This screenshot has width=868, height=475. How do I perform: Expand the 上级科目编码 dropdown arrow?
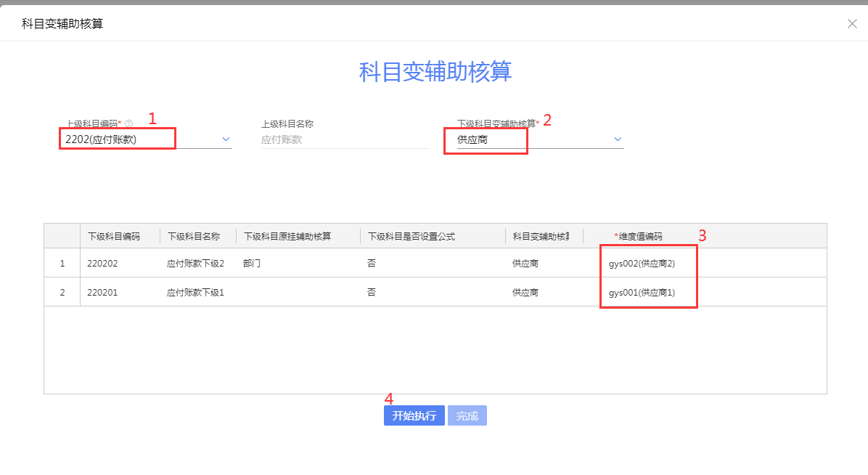226,139
